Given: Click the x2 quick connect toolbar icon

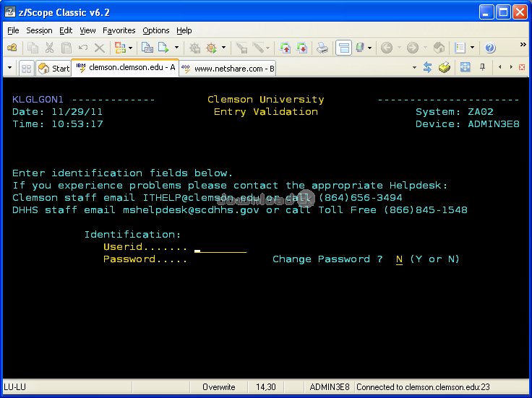Looking at the screenshot, I should (12, 48).
